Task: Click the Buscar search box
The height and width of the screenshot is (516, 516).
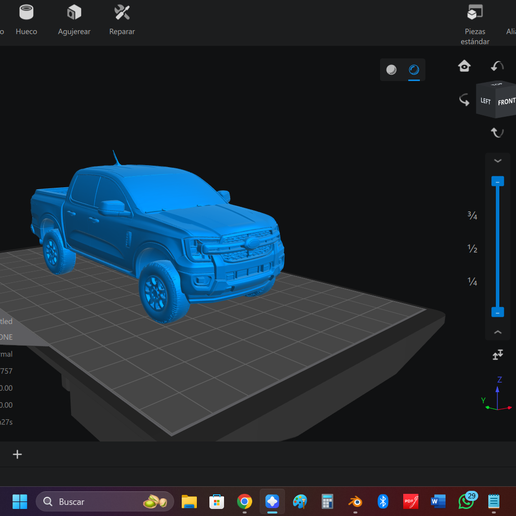Action: (105, 502)
